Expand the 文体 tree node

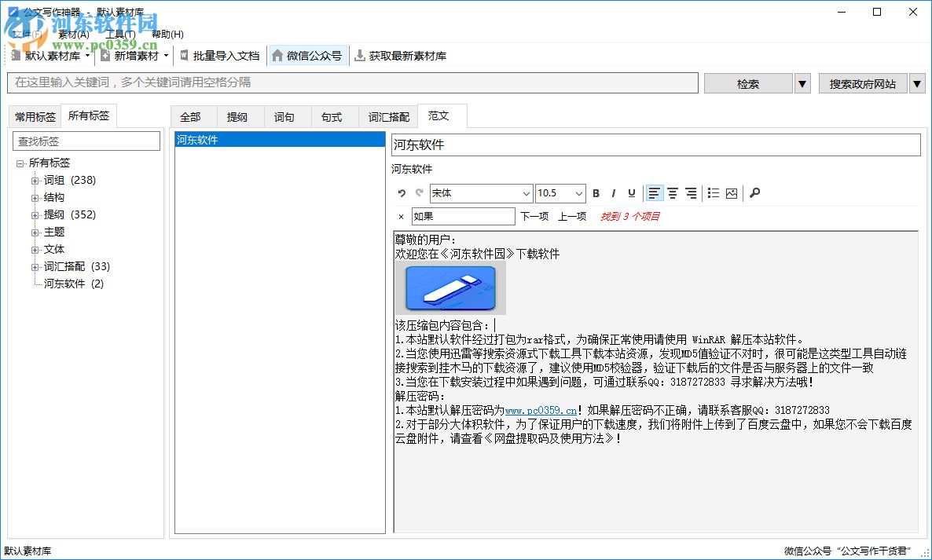(x=35, y=250)
